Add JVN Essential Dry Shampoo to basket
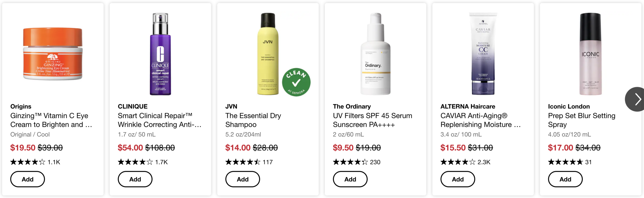The height and width of the screenshot is (198, 644). (x=243, y=179)
